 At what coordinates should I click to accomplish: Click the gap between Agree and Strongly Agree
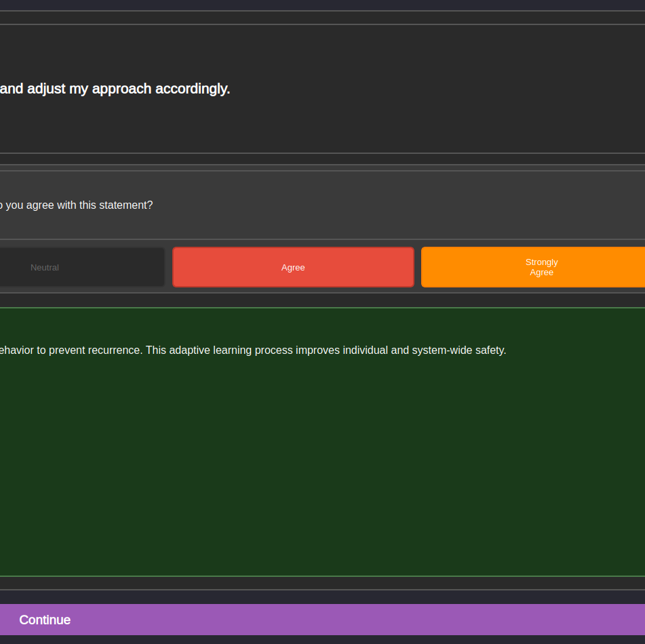tap(418, 267)
